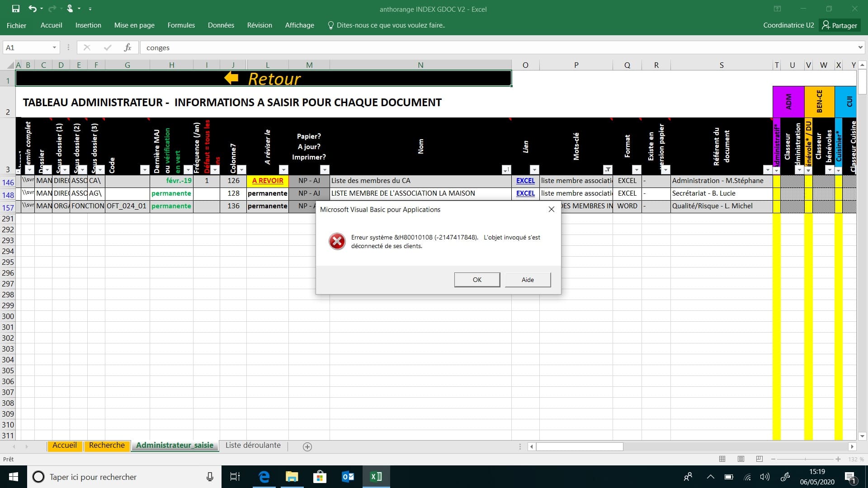Open the Formules ribbon tab
Viewport: 868px width, 488px height.
tap(181, 25)
